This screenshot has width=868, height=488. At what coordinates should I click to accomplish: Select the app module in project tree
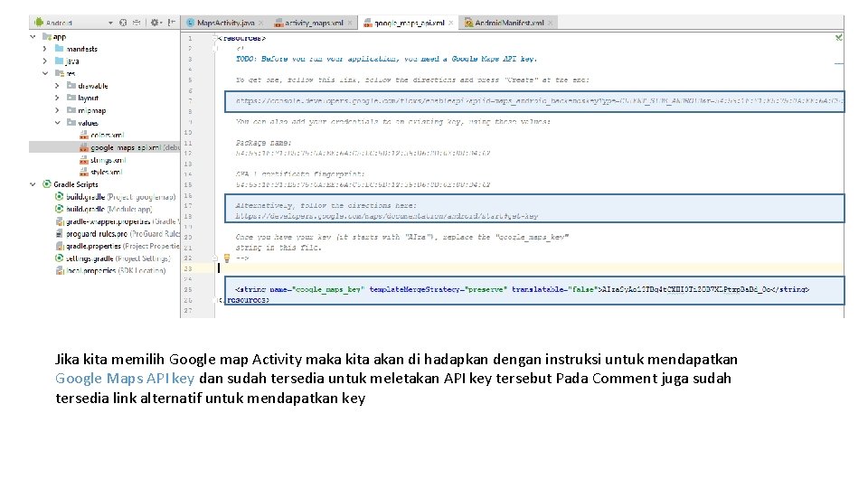(x=54, y=36)
